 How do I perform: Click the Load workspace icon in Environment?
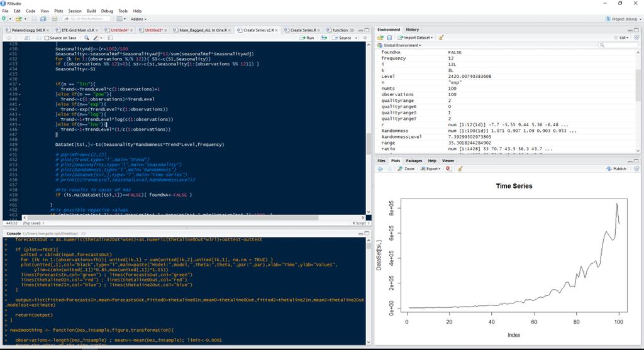[380, 38]
